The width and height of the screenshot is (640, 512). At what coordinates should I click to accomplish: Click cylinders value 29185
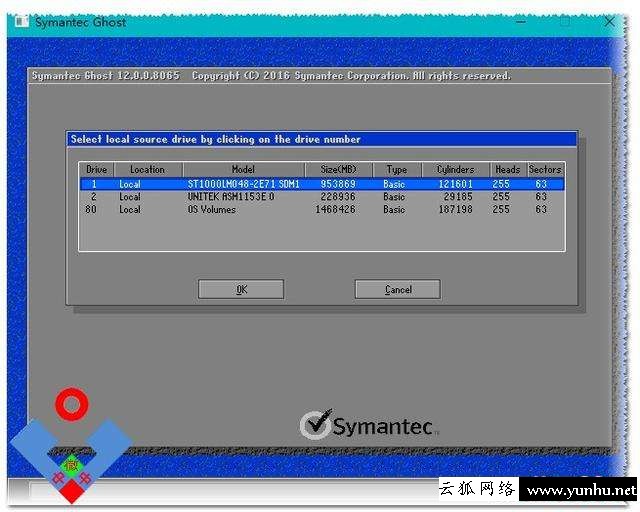coord(458,197)
